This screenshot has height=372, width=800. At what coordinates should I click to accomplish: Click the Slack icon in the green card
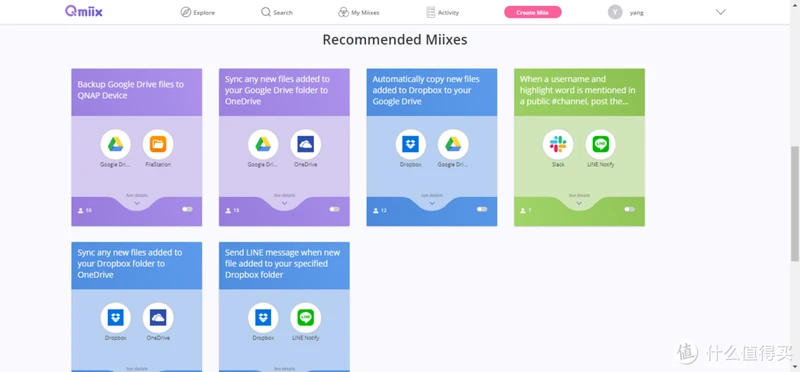558,144
